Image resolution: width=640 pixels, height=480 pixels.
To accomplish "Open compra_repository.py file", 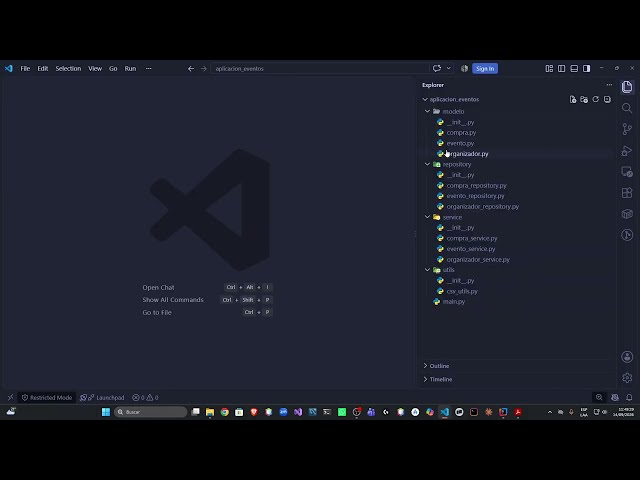I will pyautogui.click(x=476, y=185).
